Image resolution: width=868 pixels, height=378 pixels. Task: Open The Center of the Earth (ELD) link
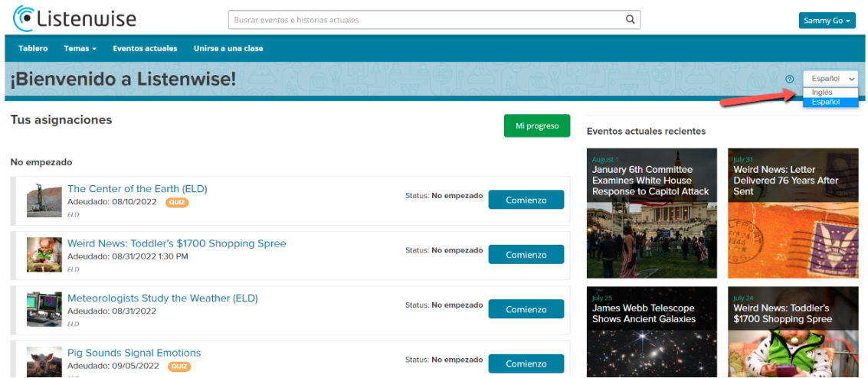click(x=137, y=189)
